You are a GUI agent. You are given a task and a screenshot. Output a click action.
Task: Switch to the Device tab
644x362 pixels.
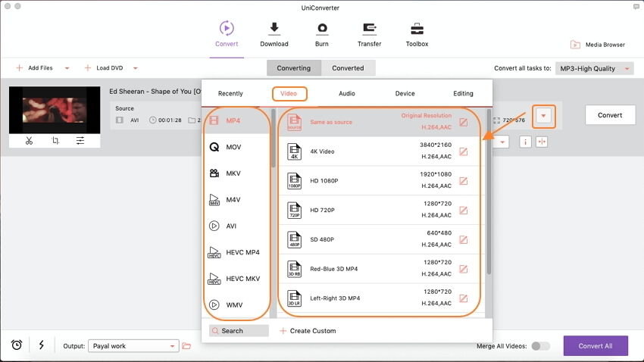tap(405, 94)
